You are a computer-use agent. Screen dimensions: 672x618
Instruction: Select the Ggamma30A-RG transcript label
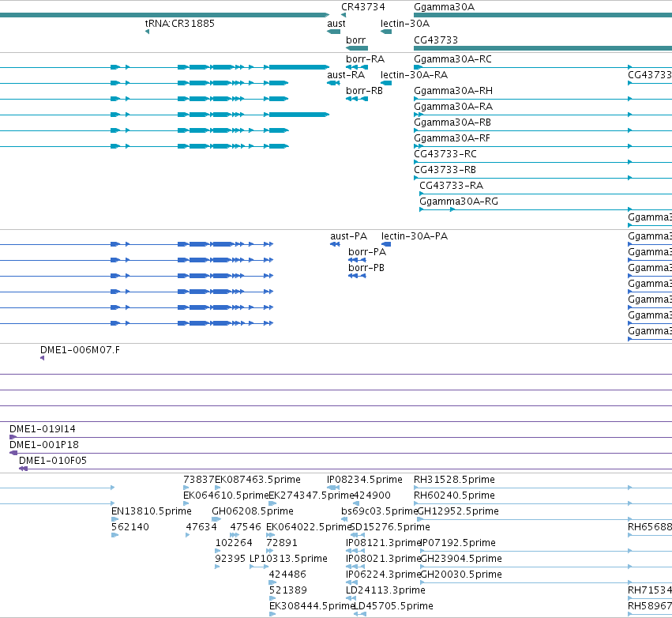pyautogui.click(x=459, y=202)
